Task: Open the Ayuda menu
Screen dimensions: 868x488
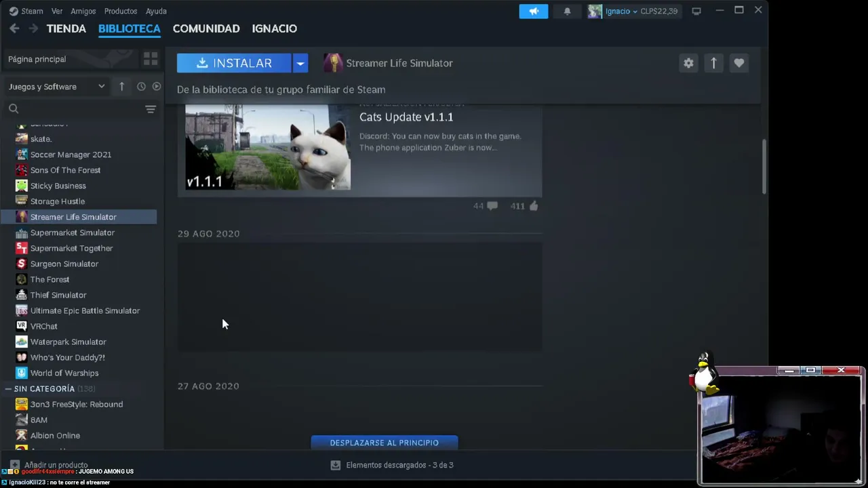Action: pyautogui.click(x=156, y=11)
